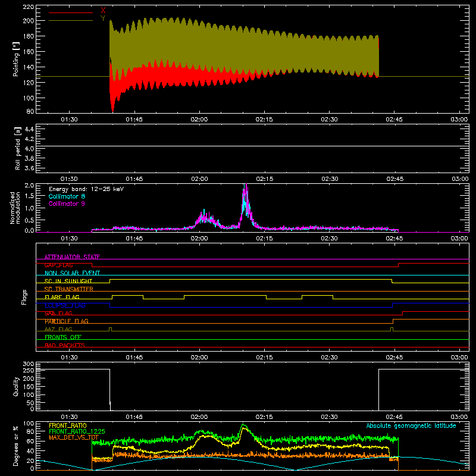
Task: Select the X legend label
Action: click(103, 11)
